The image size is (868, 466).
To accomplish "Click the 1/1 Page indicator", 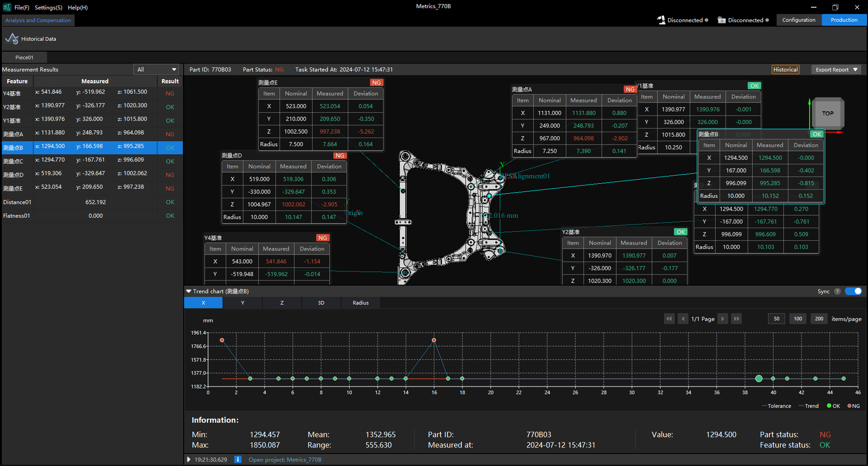I will tap(703, 319).
